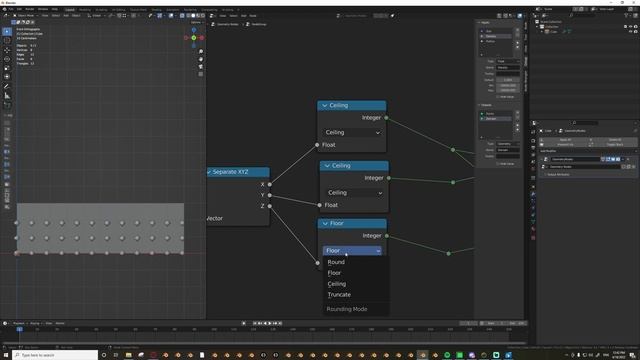Screen dimensions: 640x360
Task: Select the Cursor tool in viewport toolbar
Action: coord(7,40)
